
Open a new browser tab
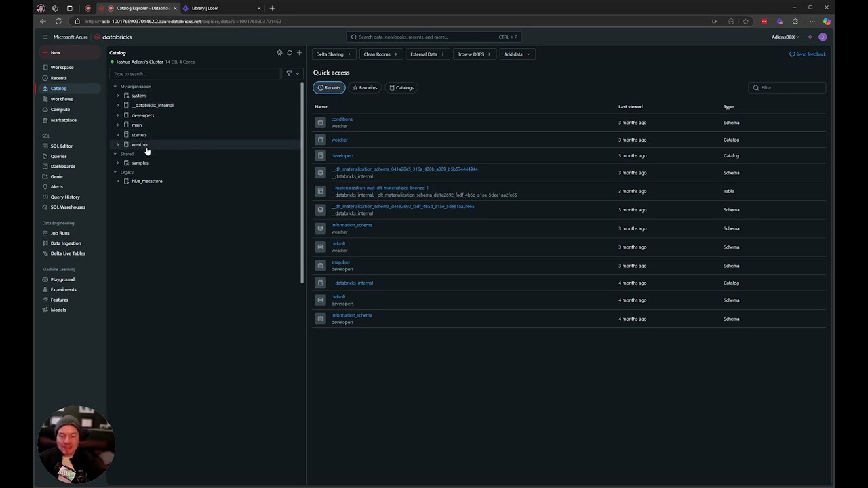coord(272,8)
